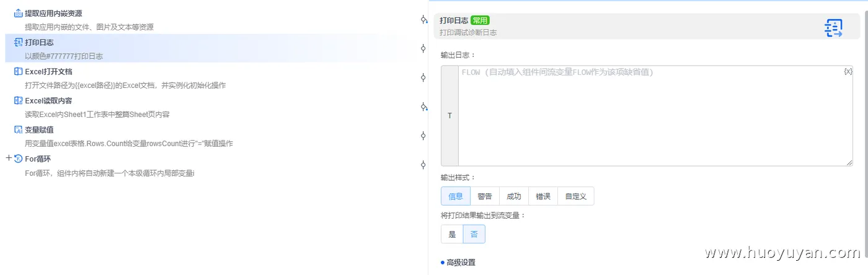Click description mentioning rowsCount assignment
This screenshot has height=275, width=868.
(129, 144)
